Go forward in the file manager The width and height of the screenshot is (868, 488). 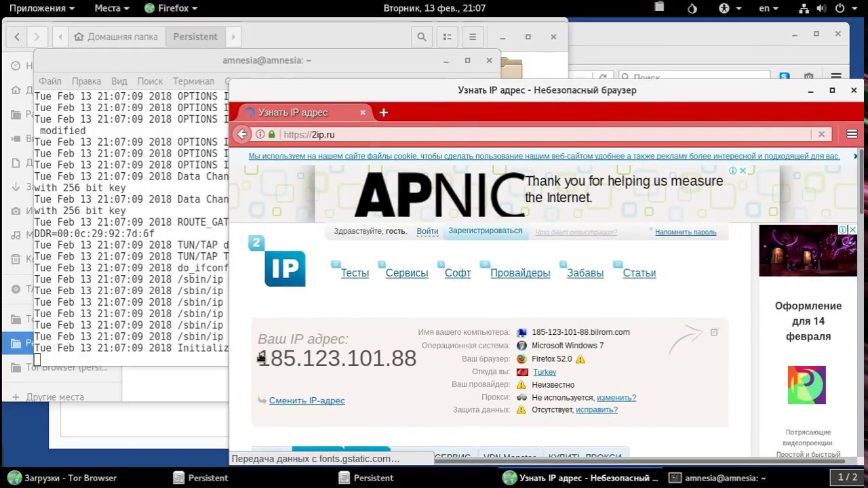37,37
